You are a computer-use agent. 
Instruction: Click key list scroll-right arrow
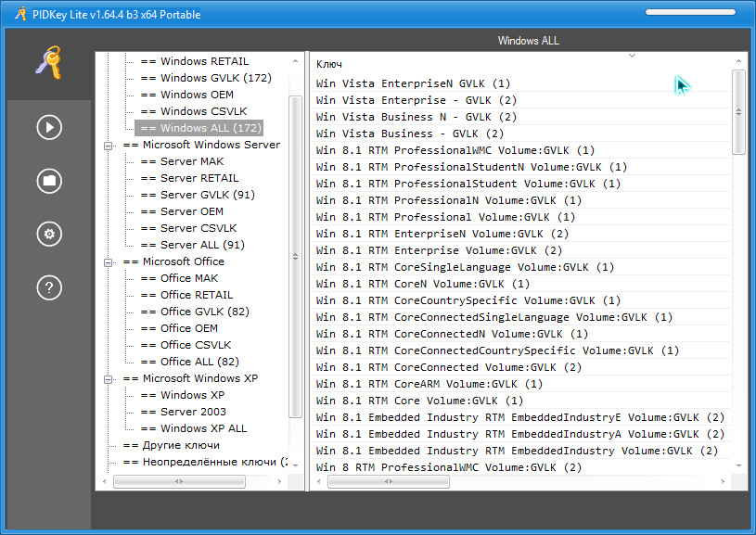(723, 481)
